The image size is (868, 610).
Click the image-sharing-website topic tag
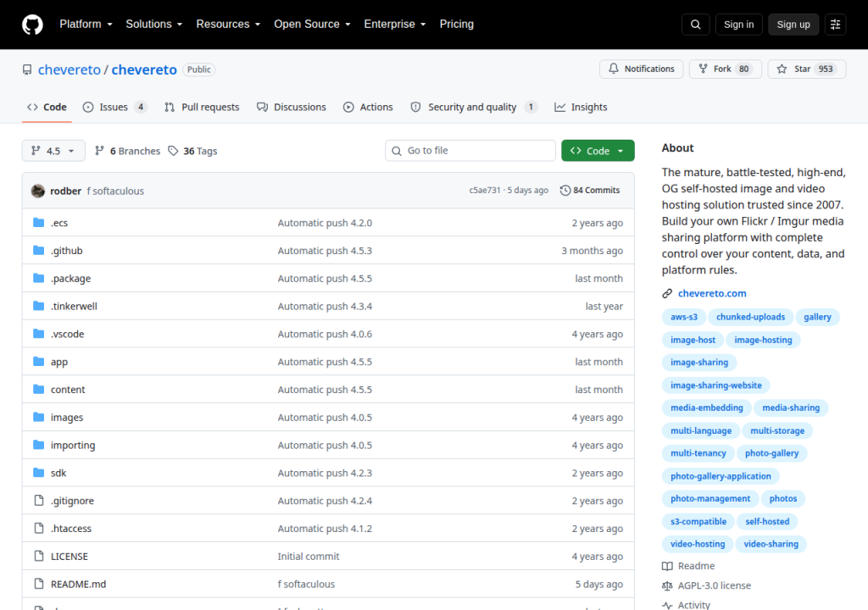[715, 385]
